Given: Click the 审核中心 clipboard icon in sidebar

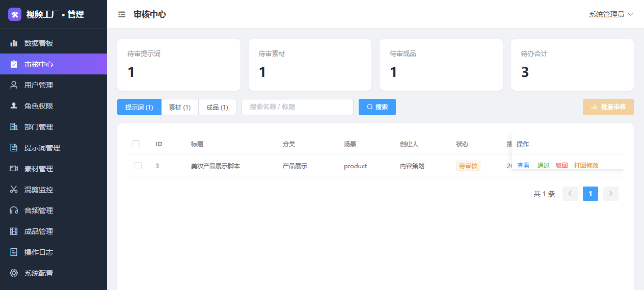Looking at the screenshot, I should pos(14,64).
